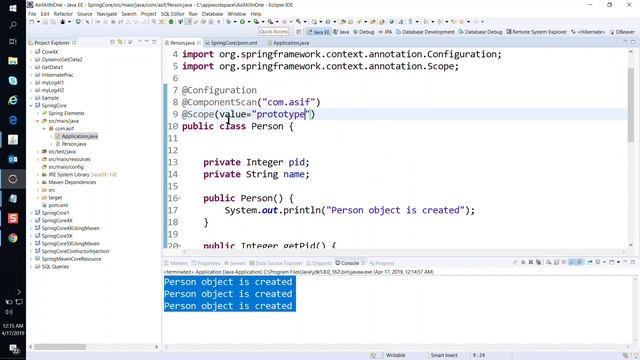Minimize the Project Explorer panel

(147, 42)
